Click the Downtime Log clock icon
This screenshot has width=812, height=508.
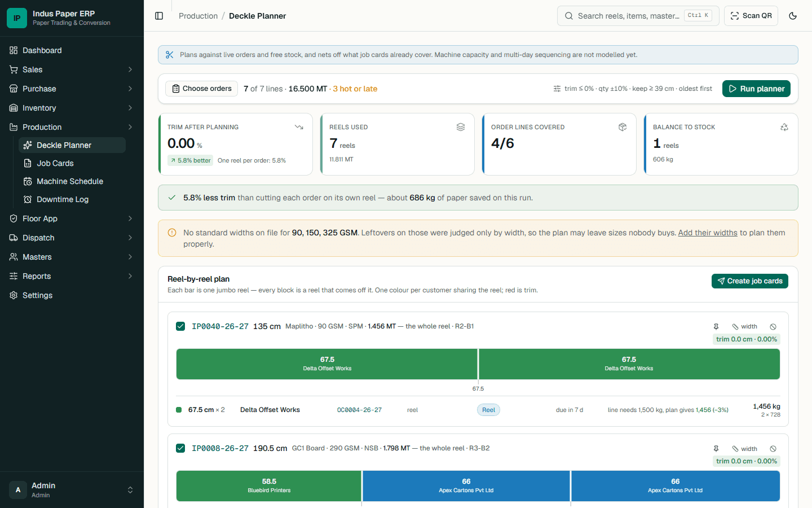coord(28,199)
